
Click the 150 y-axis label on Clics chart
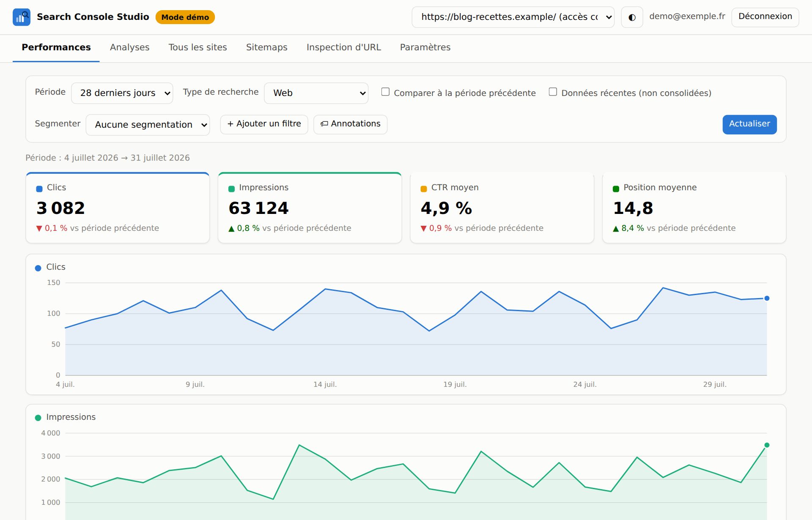click(54, 282)
